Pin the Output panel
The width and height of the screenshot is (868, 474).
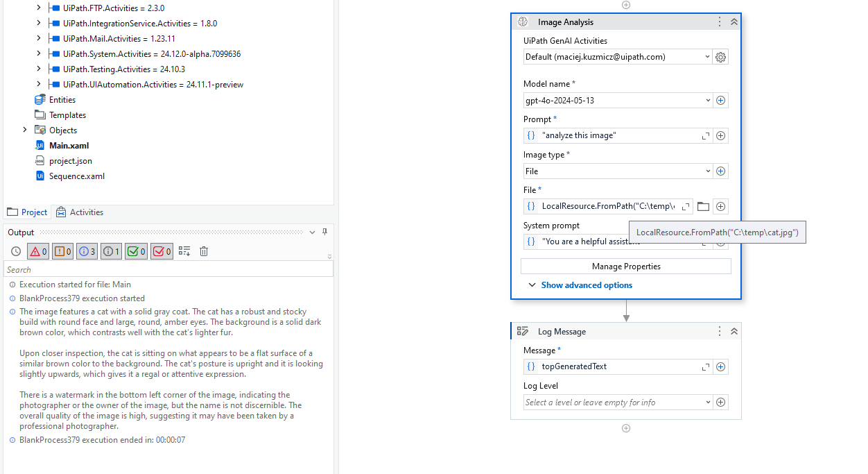[x=324, y=232]
